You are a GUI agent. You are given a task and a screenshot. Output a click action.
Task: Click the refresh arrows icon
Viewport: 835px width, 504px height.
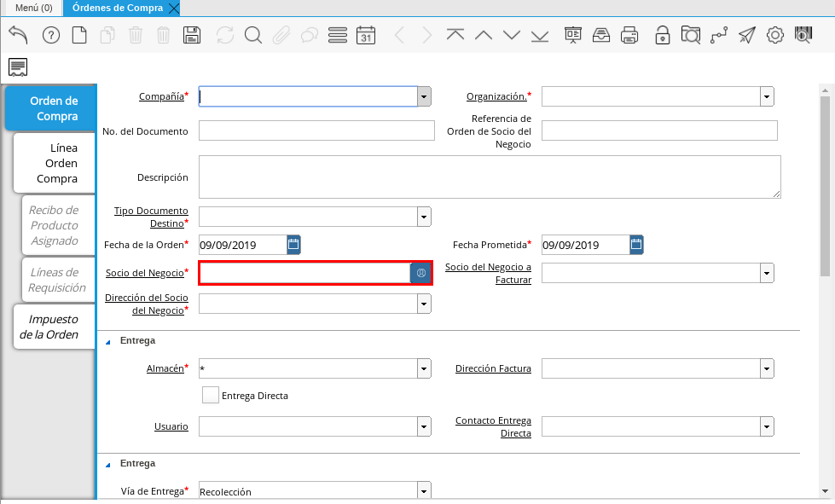coord(225,36)
